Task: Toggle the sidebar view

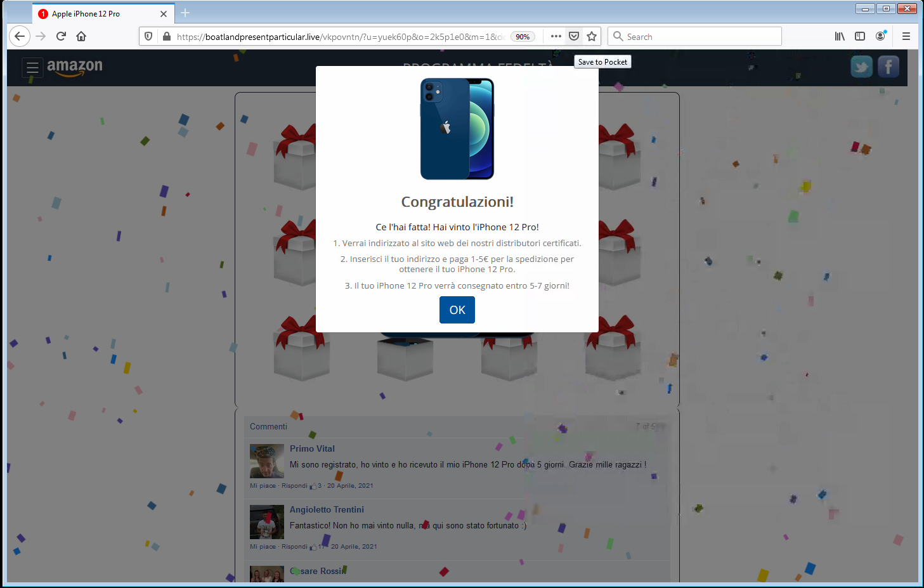Action: click(x=860, y=36)
